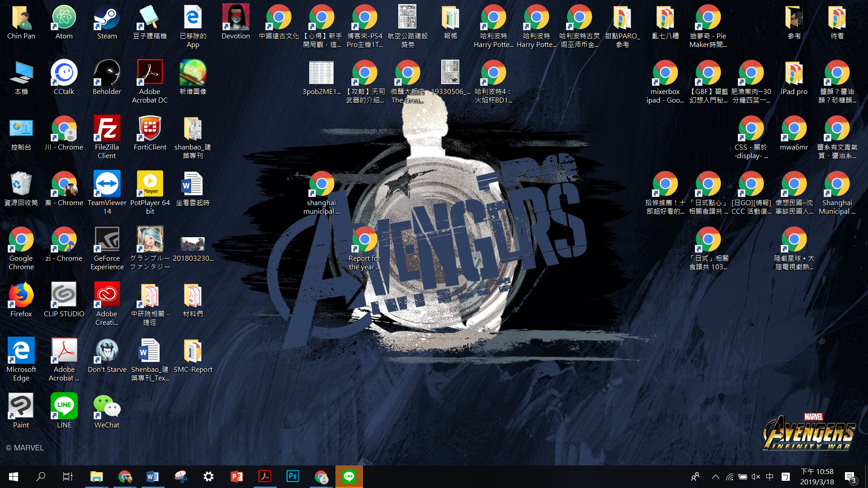The height and width of the screenshot is (488, 868).
Task: Open File Explorer from taskbar
Action: (96, 476)
